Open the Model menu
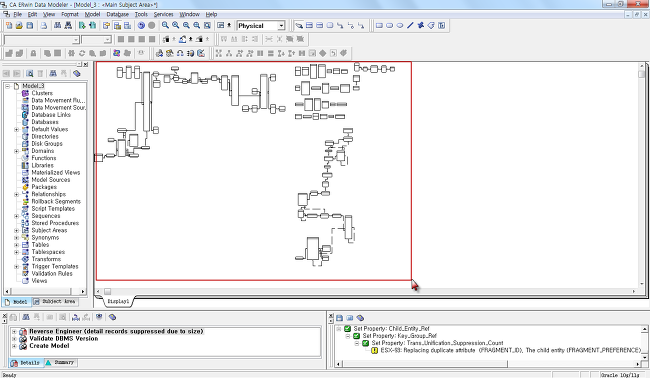The height and width of the screenshot is (378, 650). click(92, 14)
